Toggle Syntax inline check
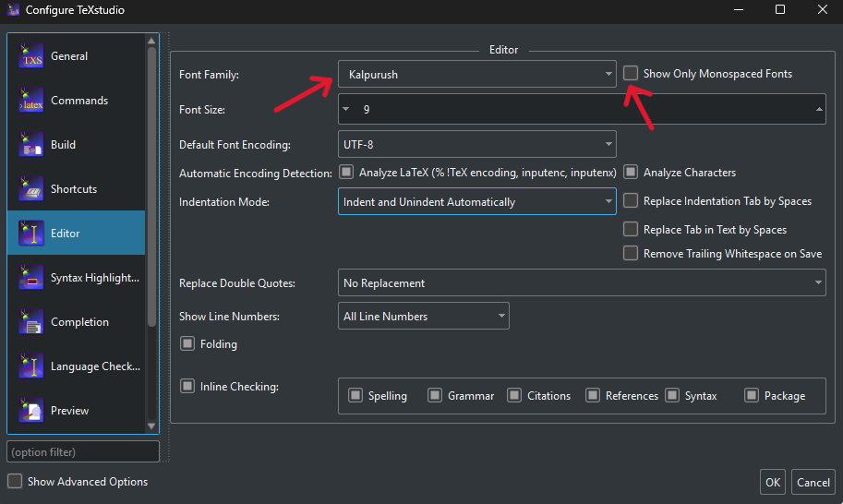 [672, 395]
